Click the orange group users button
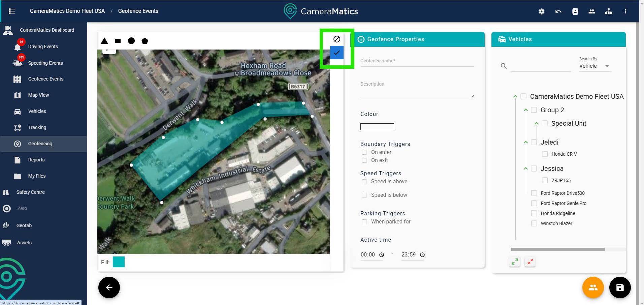Viewport: 644px width, 305px height. (593, 287)
